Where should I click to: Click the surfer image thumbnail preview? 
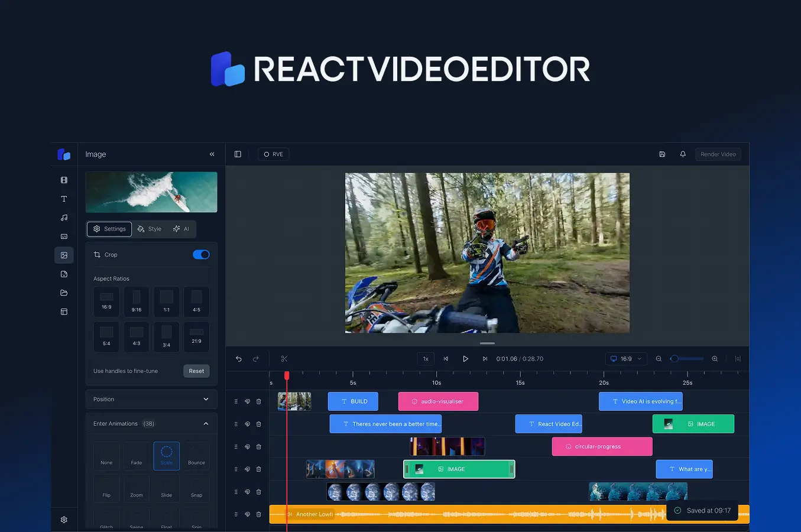151,192
